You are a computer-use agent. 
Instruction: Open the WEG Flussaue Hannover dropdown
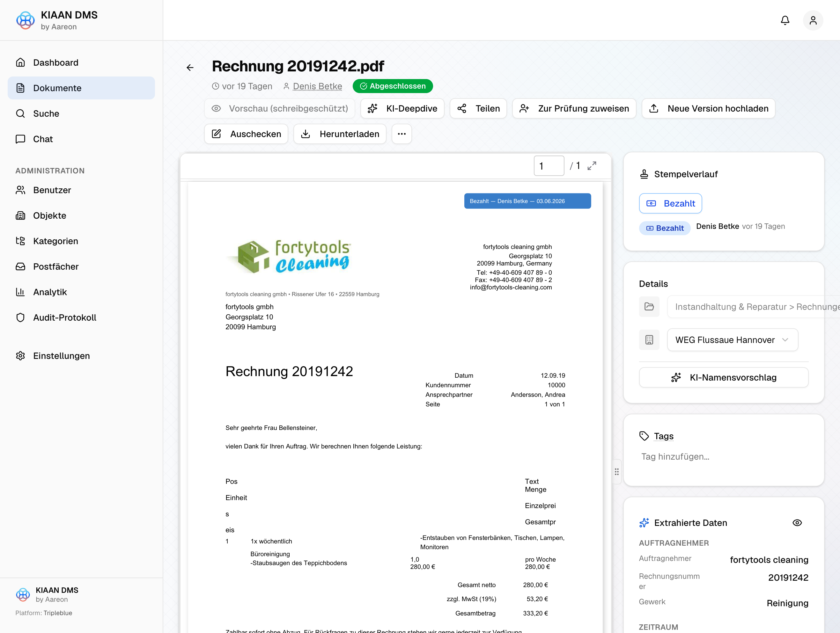[732, 340]
